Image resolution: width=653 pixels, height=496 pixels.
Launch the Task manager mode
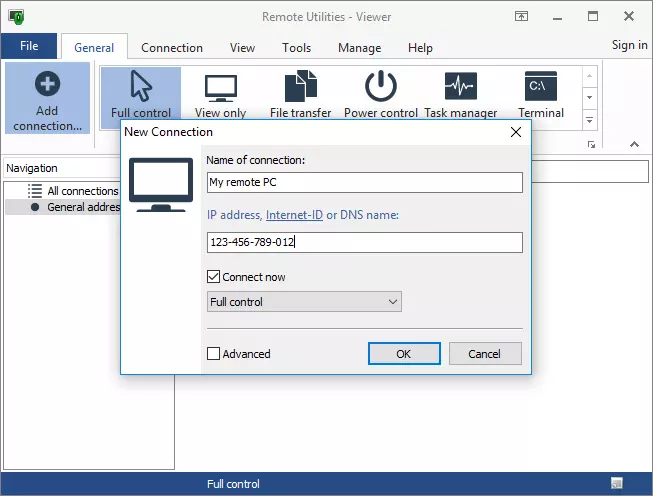(460, 88)
